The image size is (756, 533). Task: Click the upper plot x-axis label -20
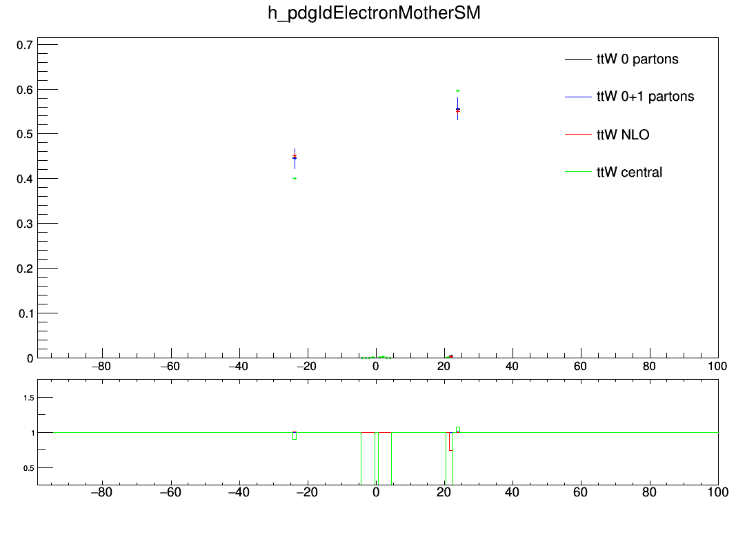pos(307,367)
